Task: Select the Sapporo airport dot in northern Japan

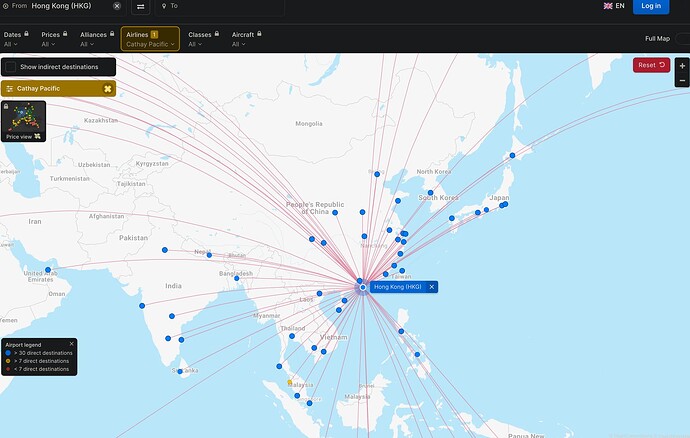Action: click(x=512, y=155)
